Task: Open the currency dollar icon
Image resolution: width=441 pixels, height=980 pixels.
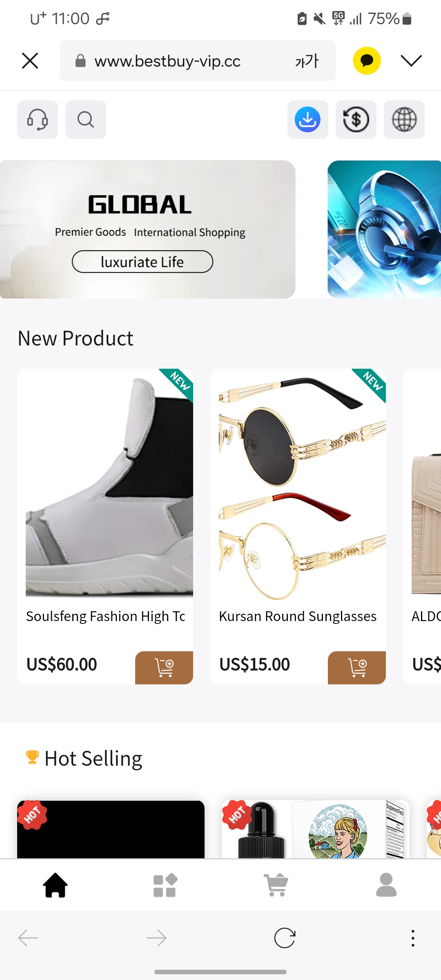Action: click(x=356, y=120)
